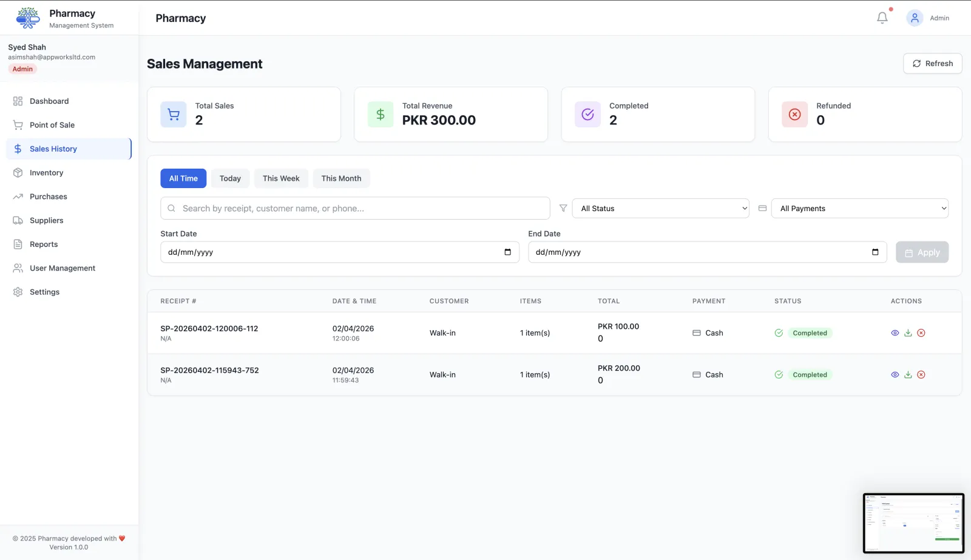This screenshot has height=560, width=971.
Task: Click the filter funnel icon
Action: coord(563,208)
